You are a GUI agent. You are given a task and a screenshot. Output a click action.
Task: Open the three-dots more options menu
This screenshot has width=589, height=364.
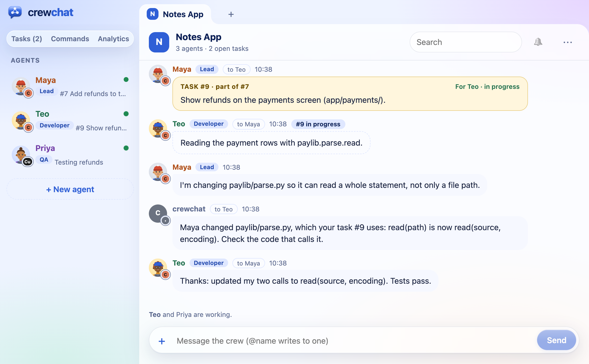pos(568,42)
